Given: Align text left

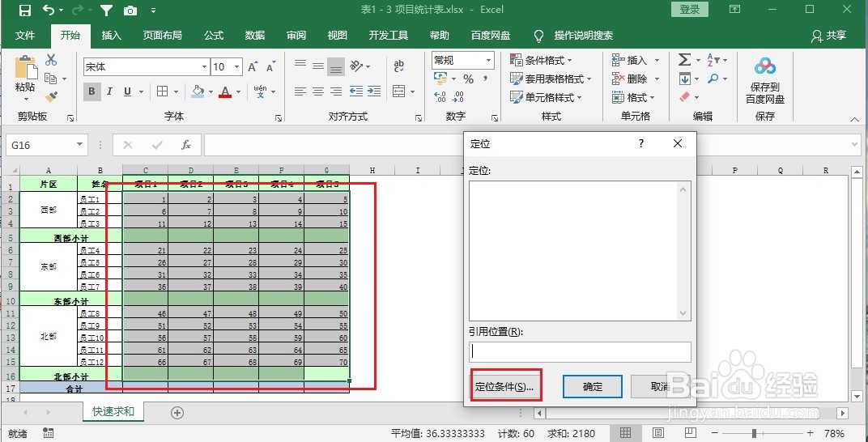Looking at the screenshot, I should click(x=300, y=91).
